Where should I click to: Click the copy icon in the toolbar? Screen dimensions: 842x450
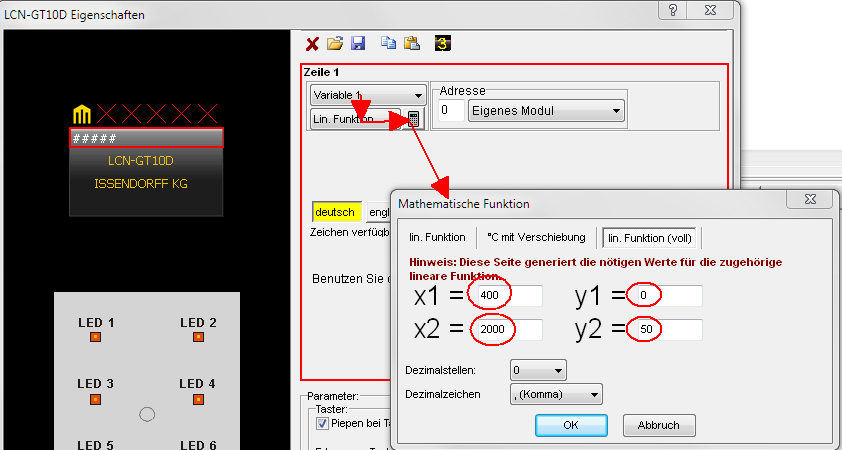pyautogui.click(x=389, y=44)
